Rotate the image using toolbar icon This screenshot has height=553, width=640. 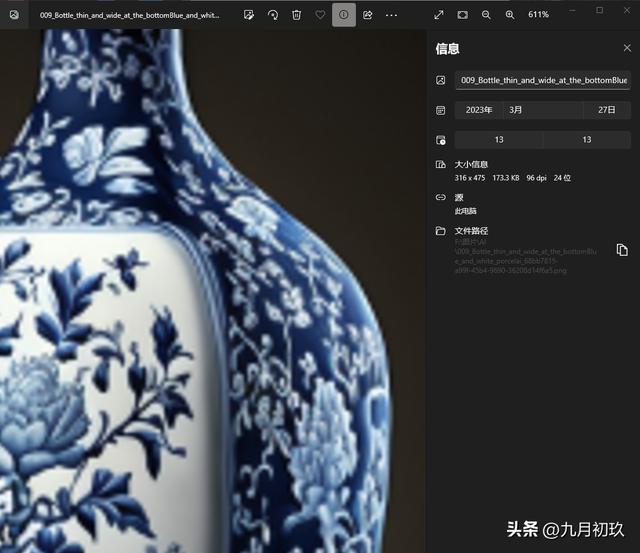pyautogui.click(x=272, y=15)
